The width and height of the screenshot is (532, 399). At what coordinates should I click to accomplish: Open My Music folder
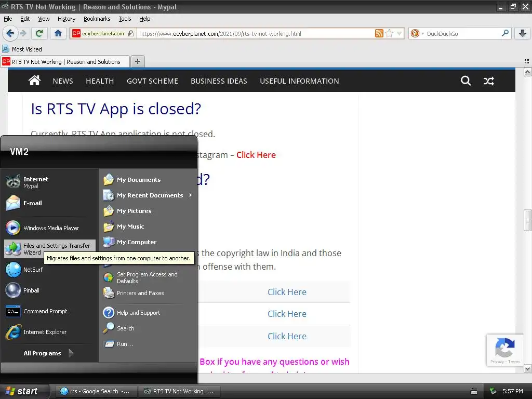click(x=148, y=227)
